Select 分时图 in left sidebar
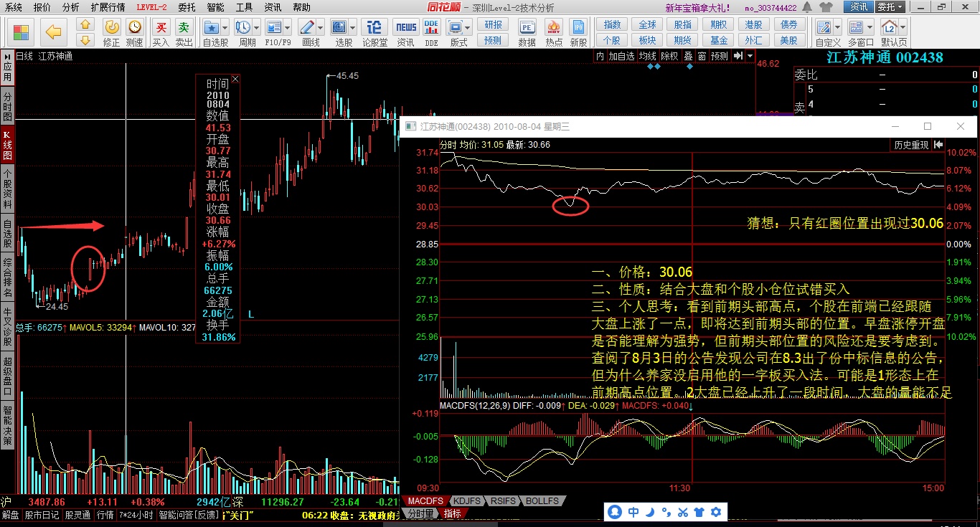This screenshot has width=980, height=527. point(7,106)
